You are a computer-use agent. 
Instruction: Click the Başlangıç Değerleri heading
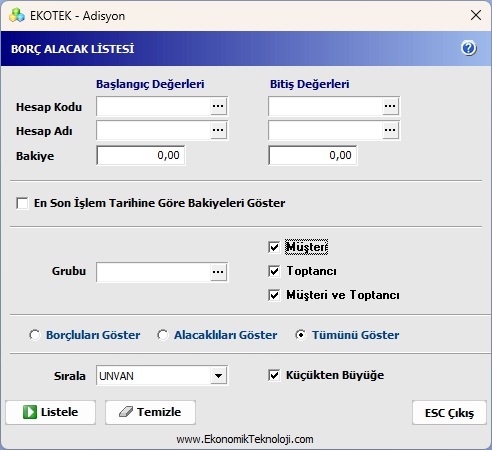[x=150, y=84]
